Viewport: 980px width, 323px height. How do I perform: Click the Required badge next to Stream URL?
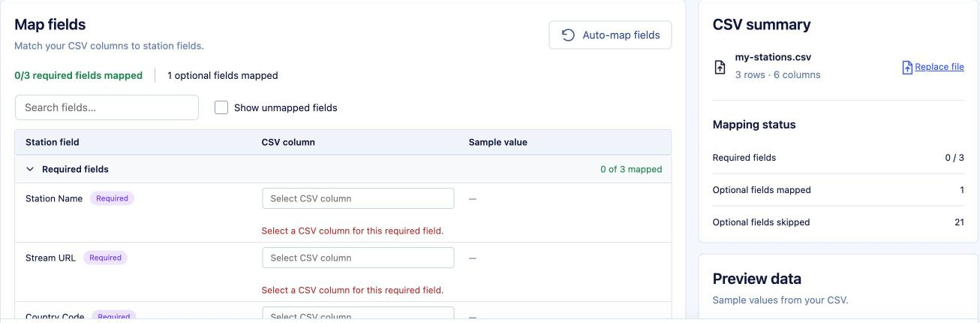pos(105,258)
